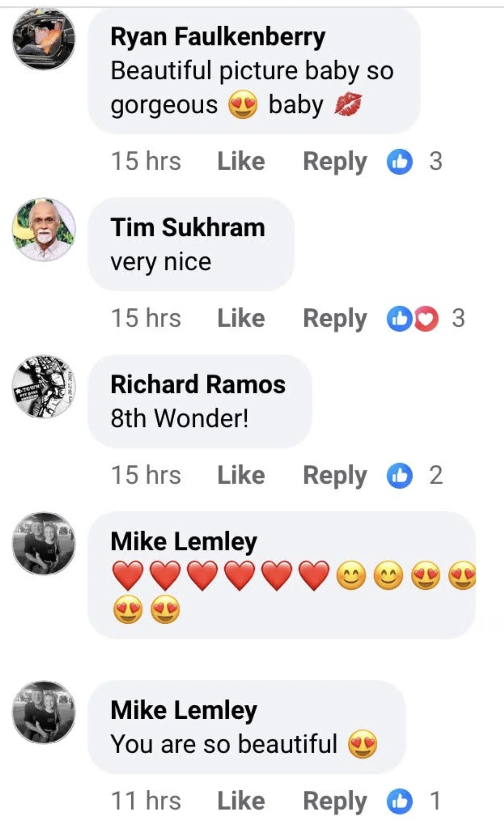Open the like reaction icon on Ryan Faulkenberry's comment
Viewport: 504px width, 826px height.
pos(399,161)
